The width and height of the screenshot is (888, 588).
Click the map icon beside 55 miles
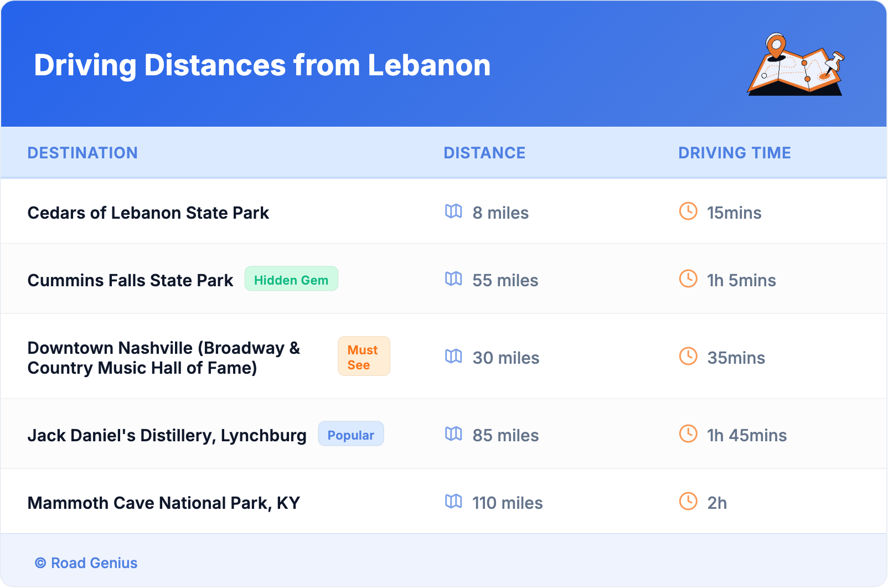tap(453, 279)
